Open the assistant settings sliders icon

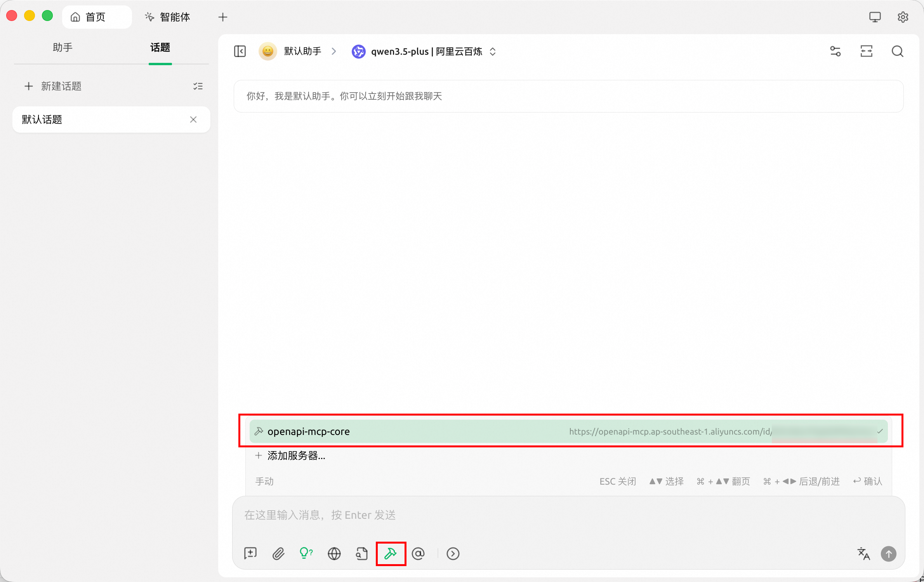tap(835, 51)
